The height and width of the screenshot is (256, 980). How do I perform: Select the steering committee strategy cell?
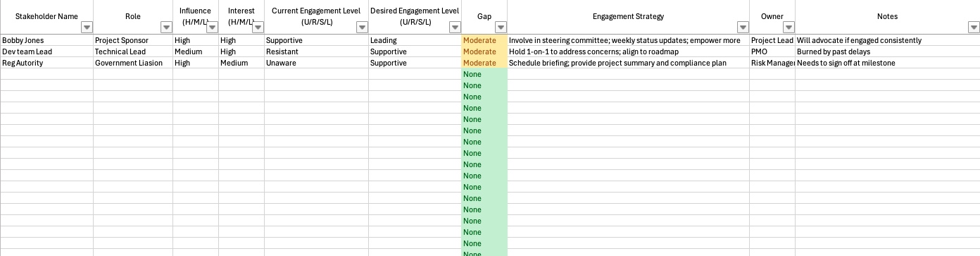[628, 40]
